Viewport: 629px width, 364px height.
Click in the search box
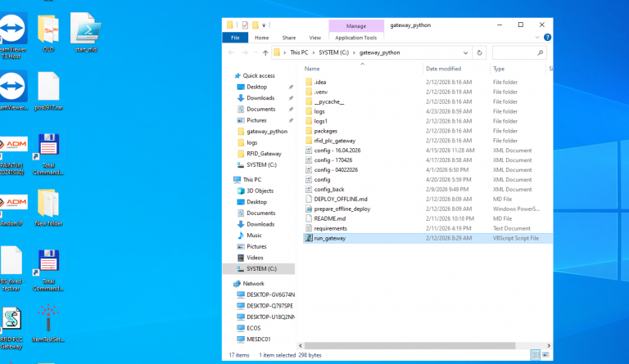click(518, 53)
